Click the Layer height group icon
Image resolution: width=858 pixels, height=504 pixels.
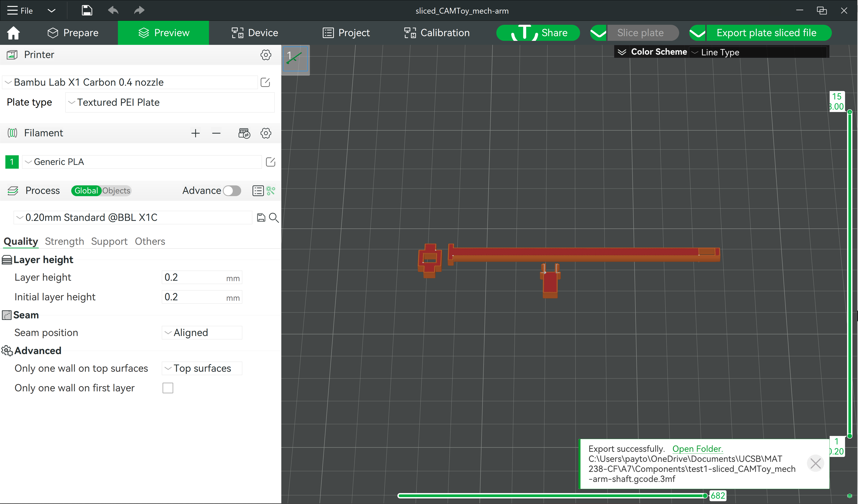[7, 260]
